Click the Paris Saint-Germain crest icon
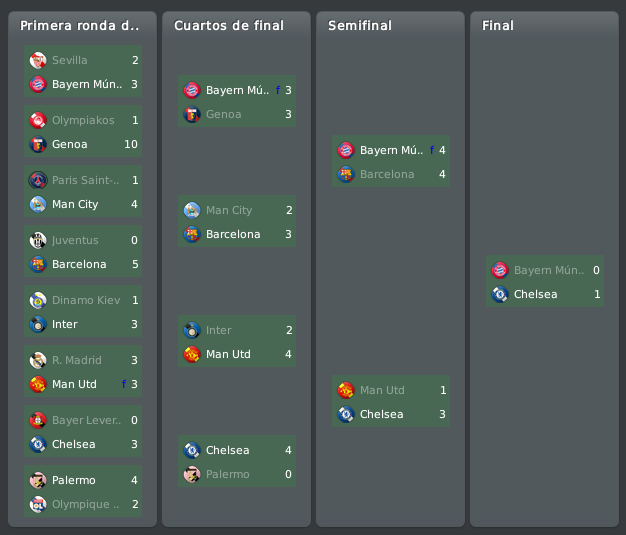 pyautogui.click(x=38, y=180)
